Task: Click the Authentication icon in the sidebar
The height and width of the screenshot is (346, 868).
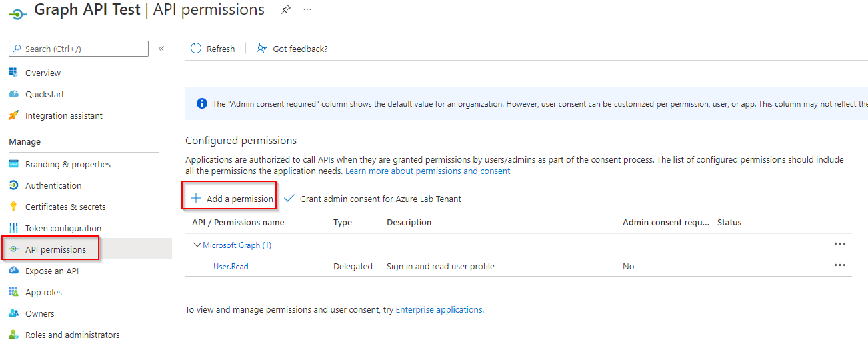Action: pos(13,185)
